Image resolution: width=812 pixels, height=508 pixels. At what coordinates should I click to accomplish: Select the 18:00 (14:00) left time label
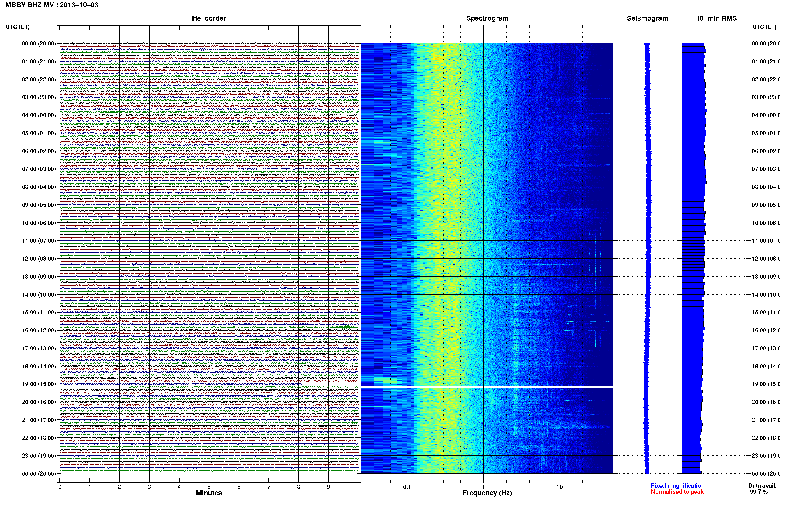(39, 366)
